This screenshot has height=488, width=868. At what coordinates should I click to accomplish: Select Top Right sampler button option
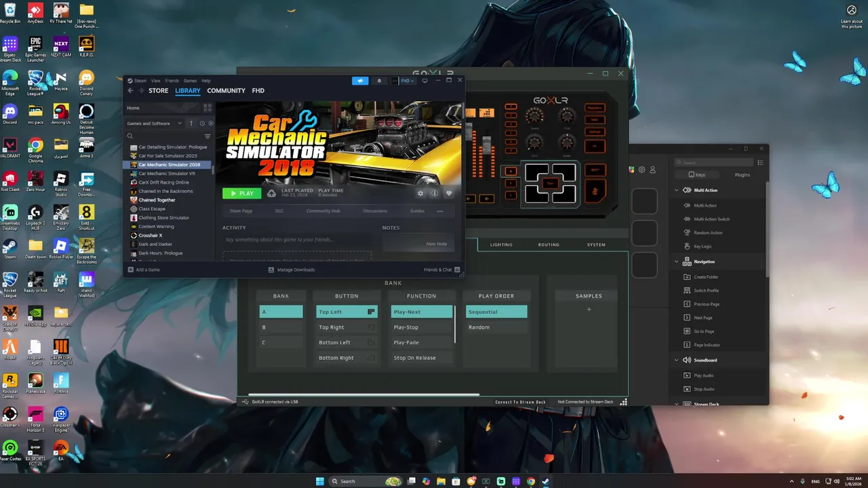coord(347,327)
